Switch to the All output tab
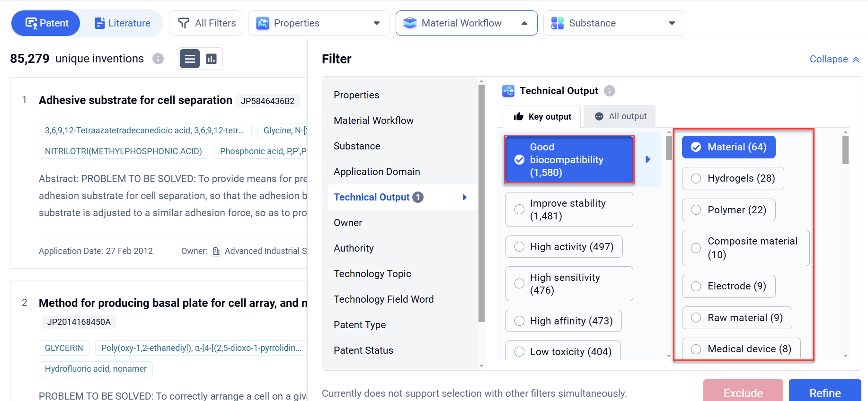This screenshot has height=401, width=868. coord(620,116)
